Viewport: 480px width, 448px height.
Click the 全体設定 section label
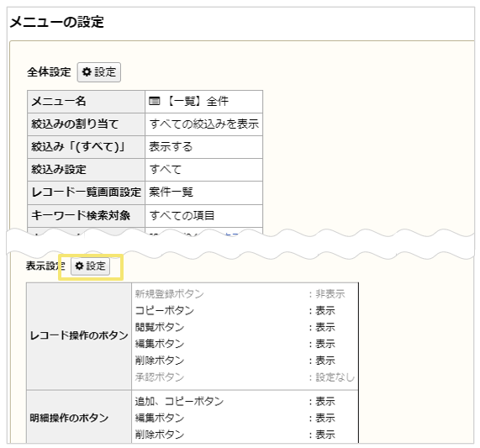49,72
